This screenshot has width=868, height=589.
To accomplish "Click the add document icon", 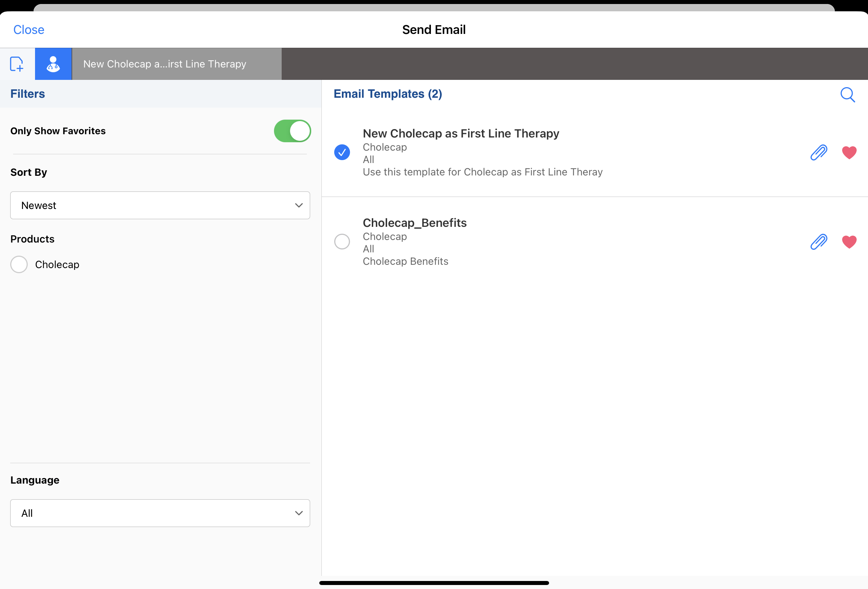I will pos(17,64).
